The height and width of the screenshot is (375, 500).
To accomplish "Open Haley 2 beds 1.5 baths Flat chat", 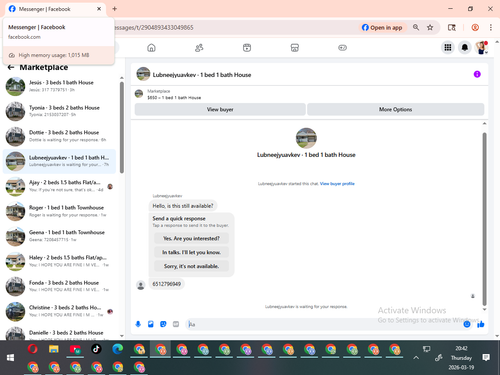I will (x=59, y=261).
